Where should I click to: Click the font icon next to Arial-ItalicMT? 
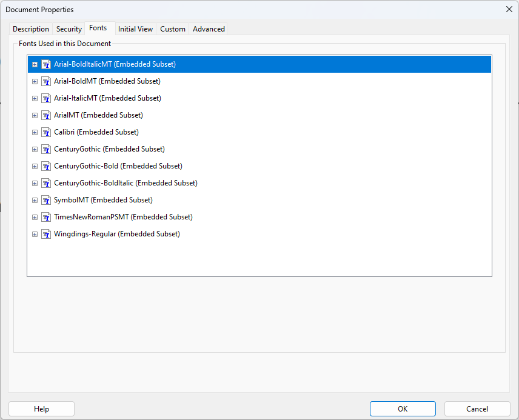point(46,98)
